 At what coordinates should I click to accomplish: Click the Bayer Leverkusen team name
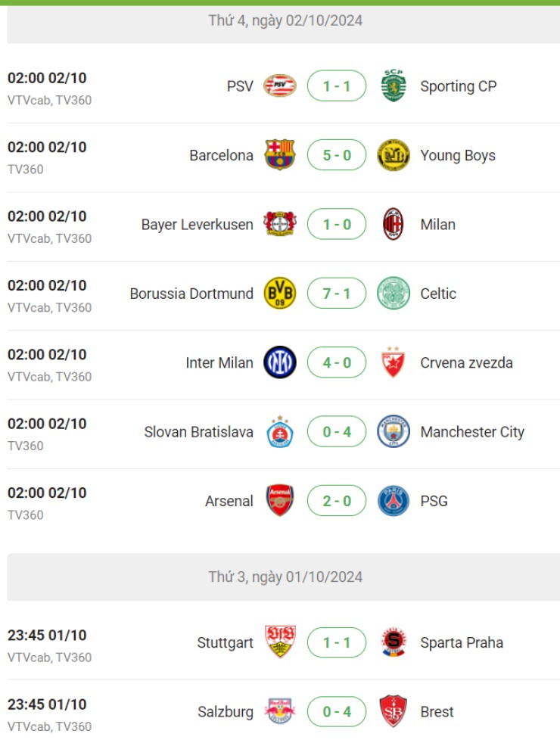(197, 225)
